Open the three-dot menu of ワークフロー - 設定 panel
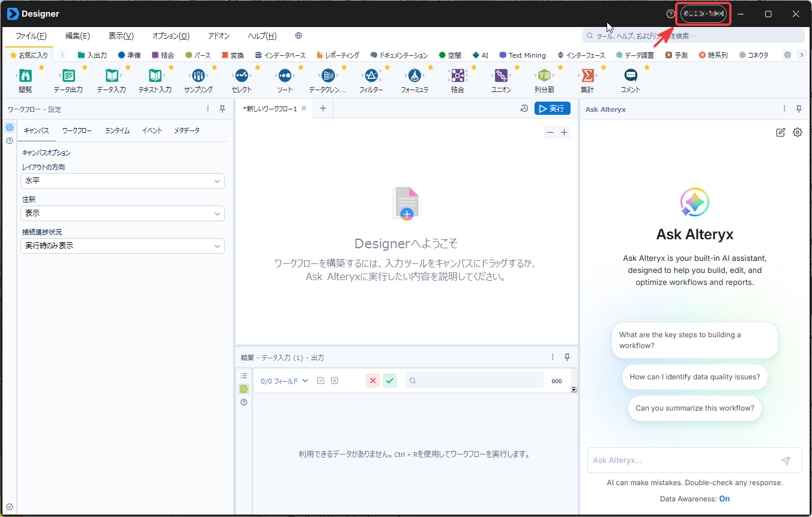 [x=208, y=109]
